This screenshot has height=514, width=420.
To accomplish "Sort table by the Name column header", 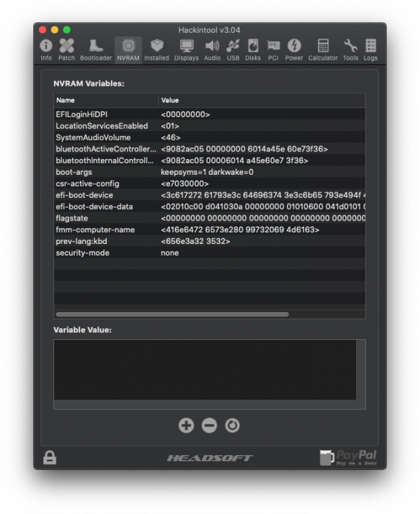I will pyautogui.click(x=106, y=100).
